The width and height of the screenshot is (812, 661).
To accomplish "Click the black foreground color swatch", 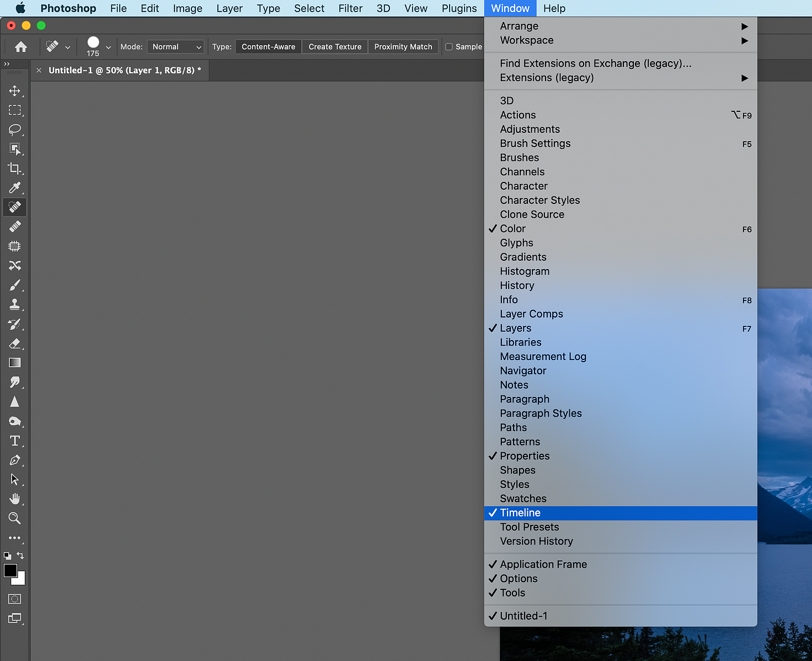I will click(x=10, y=571).
